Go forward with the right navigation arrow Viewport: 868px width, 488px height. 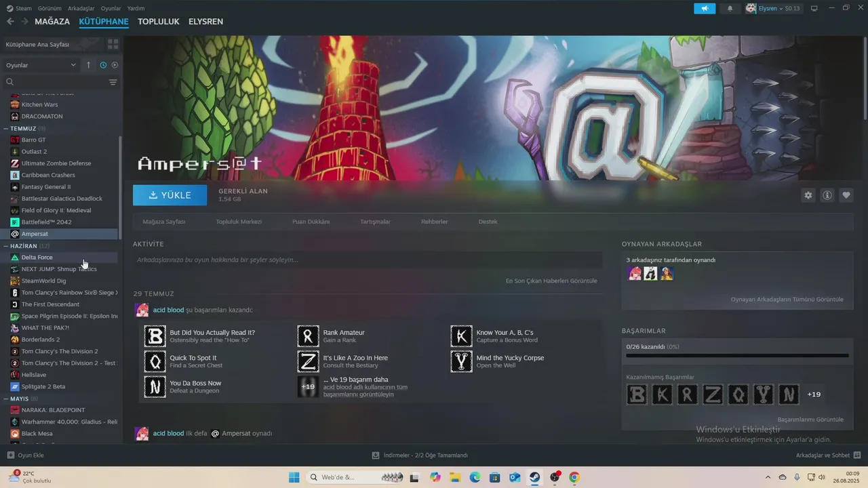(24, 22)
